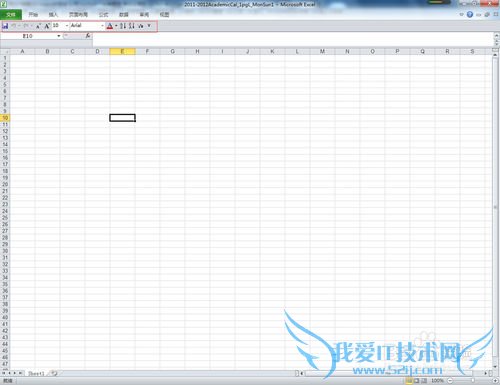Viewport: 500px width, 385px height.
Task: Select the column M header
Action: pos(322,51)
